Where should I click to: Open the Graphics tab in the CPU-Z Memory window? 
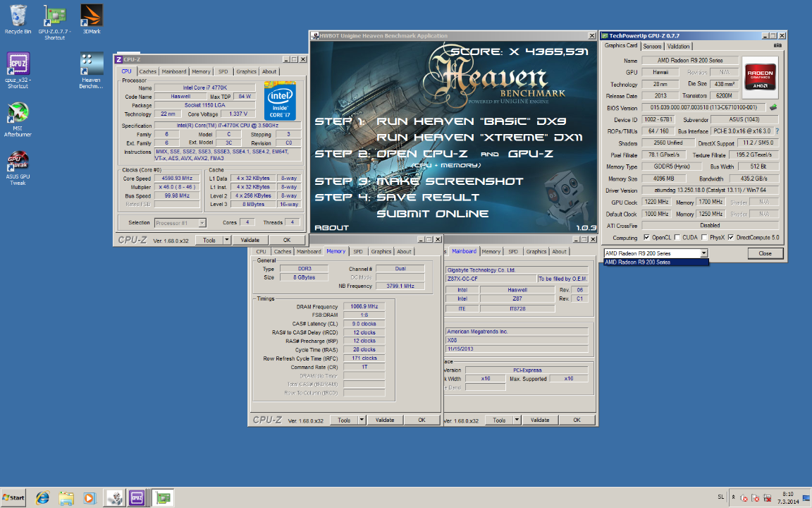coord(381,251)
